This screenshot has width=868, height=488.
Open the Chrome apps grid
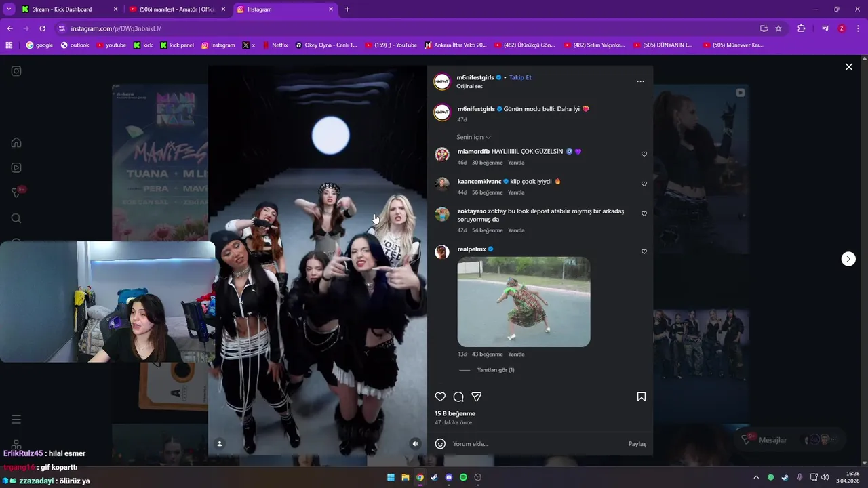click(9, 45)
